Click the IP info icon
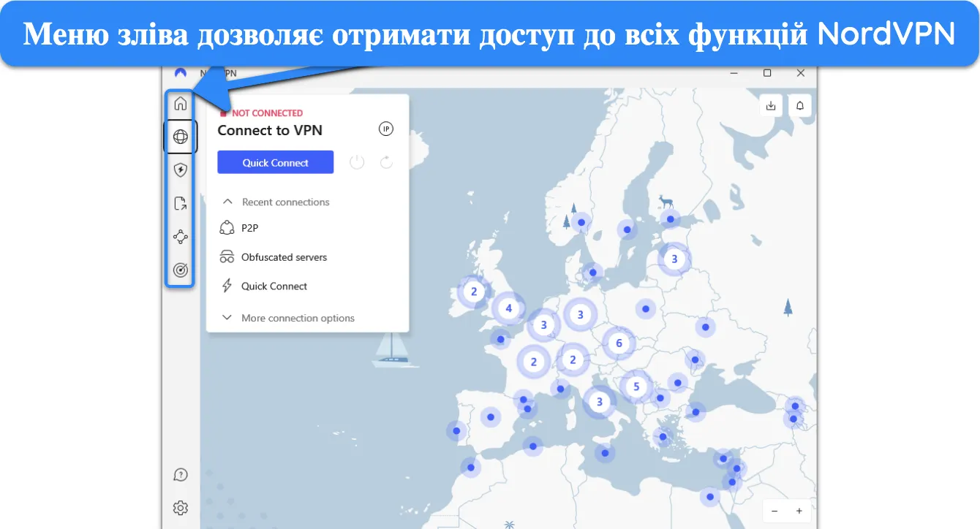 pos(385,129)
